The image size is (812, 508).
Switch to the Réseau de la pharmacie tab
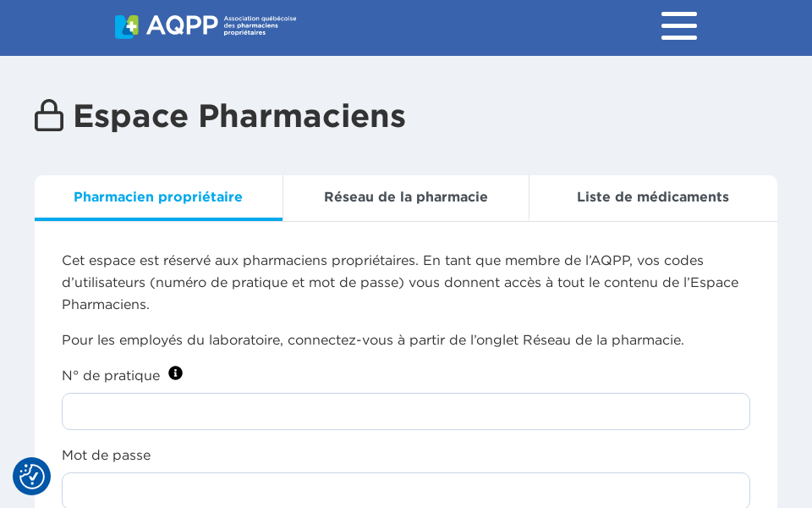point(405,196)
